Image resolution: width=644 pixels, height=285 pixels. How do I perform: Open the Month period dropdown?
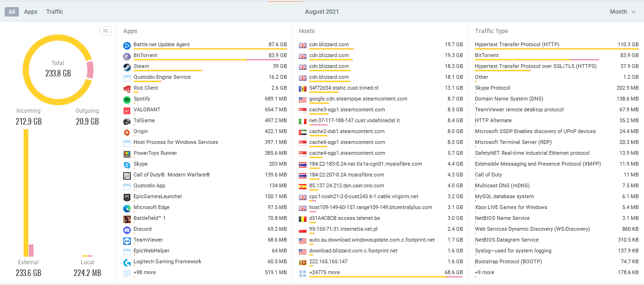(623, 12)
